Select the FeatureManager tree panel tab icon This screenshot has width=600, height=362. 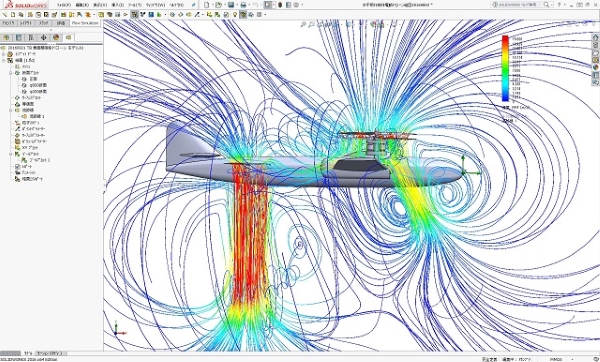click(6, 38)
